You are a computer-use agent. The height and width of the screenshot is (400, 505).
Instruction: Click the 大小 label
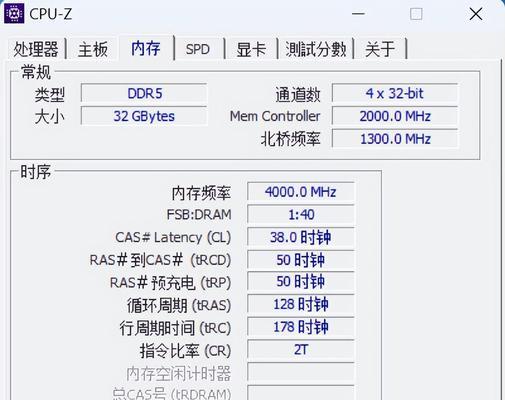click(50, 117)
